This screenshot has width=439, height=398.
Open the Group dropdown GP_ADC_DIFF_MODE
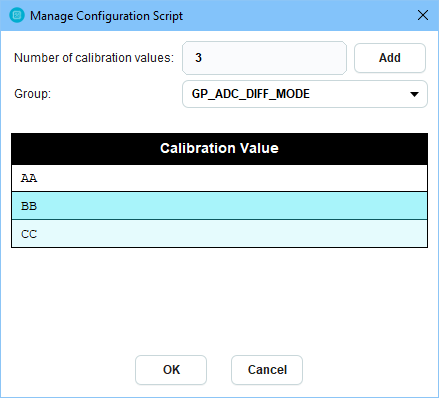point(305,94)
